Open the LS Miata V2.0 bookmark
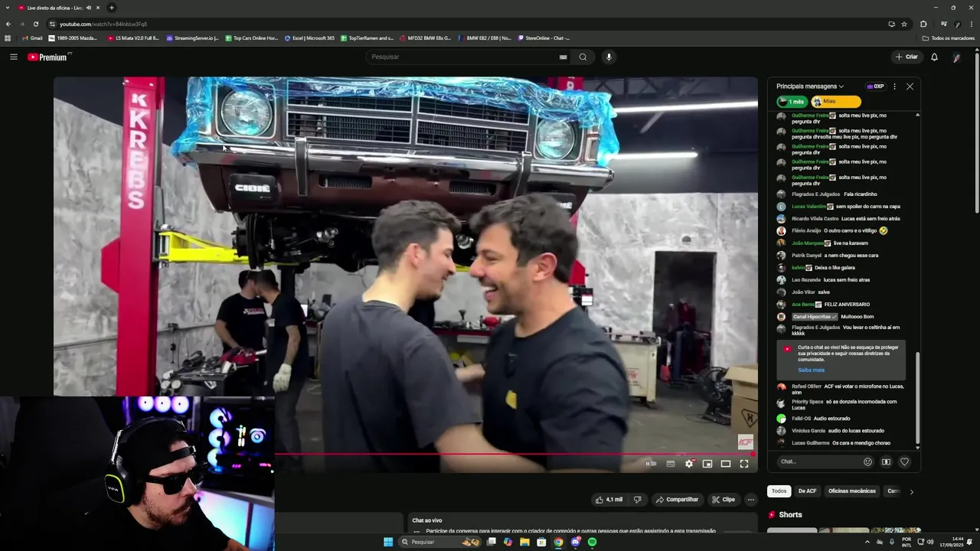Viewport: 980px width, 551px height. point(133,37)
